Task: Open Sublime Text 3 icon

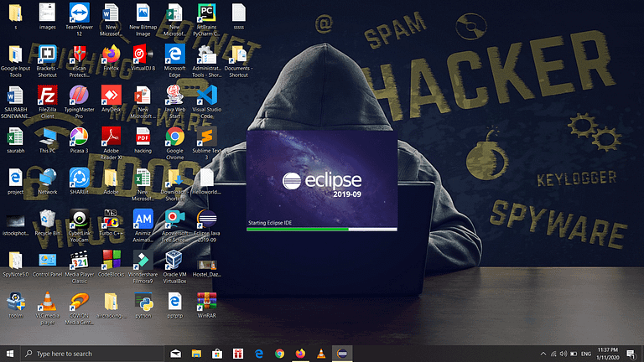Action: pyautogui.click(x=206, y=143)
